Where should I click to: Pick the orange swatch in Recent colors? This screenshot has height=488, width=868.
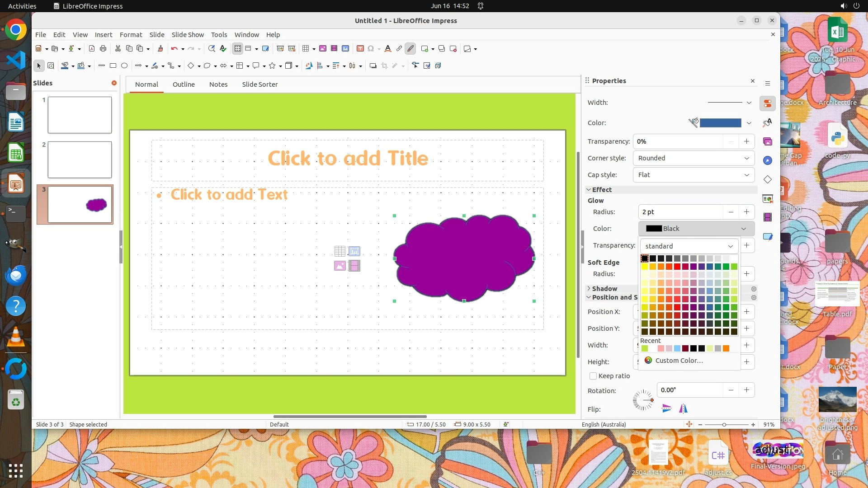point(726,348)
